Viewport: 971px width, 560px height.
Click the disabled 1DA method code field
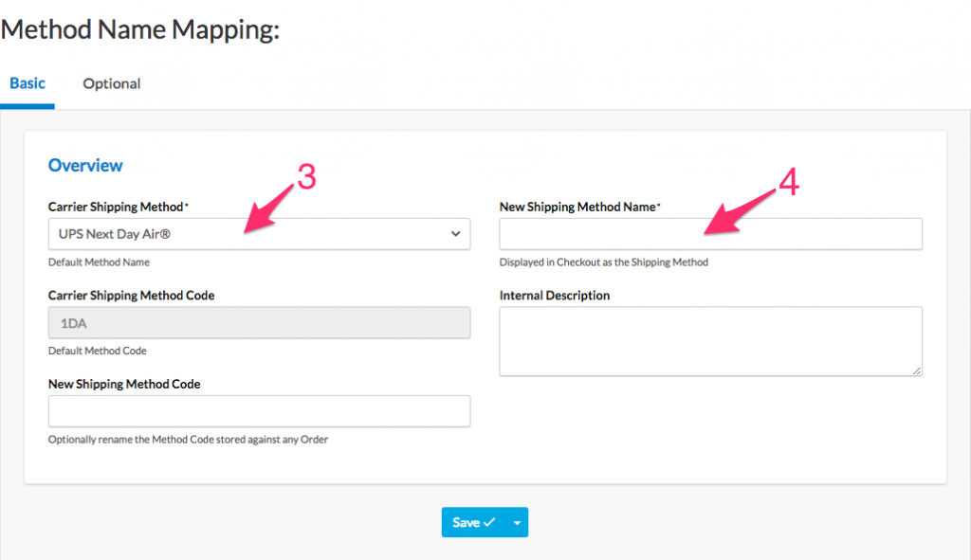(x=258, y=323)
